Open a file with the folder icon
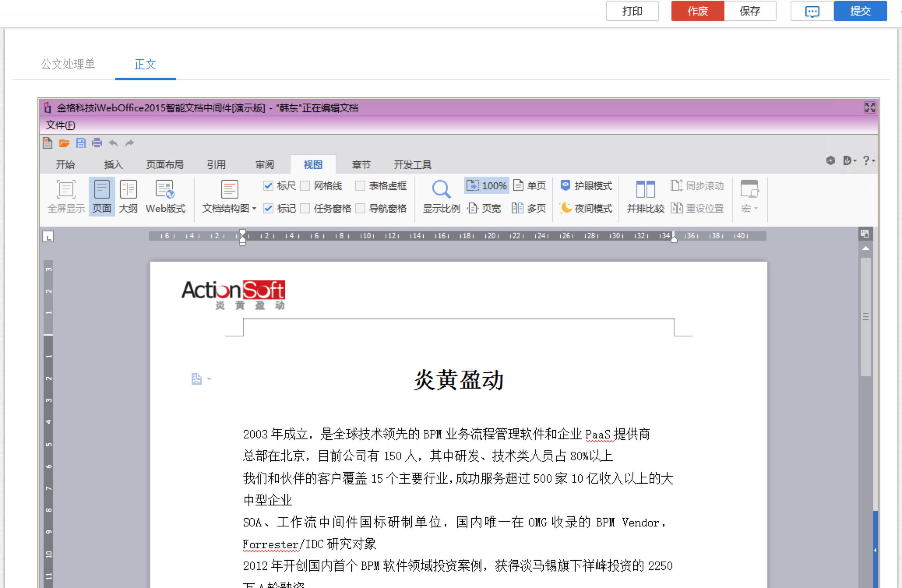This screenshot has width=902, height=588. pyautogui.click(x=64, y=143)
